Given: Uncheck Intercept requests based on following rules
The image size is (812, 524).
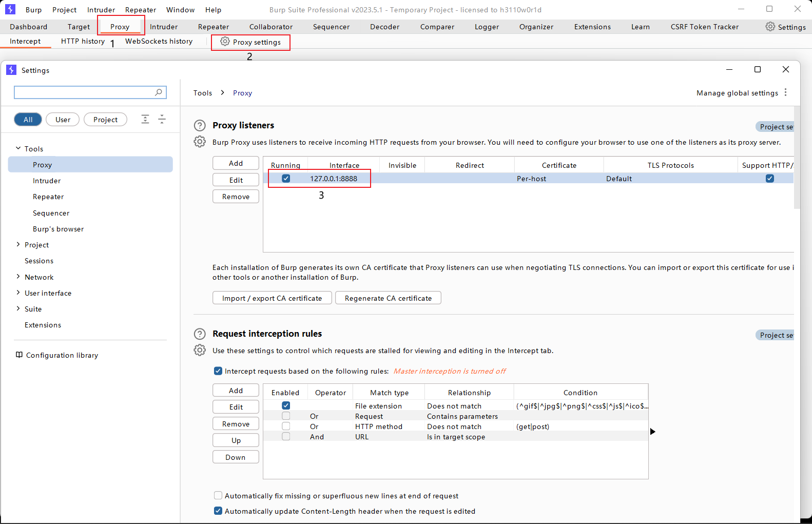Looking at the screenshot, I should pos(218,371).
